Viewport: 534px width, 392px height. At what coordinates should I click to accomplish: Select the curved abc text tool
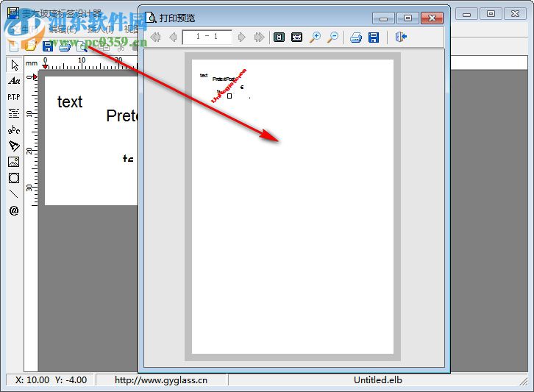coord(14,129)
